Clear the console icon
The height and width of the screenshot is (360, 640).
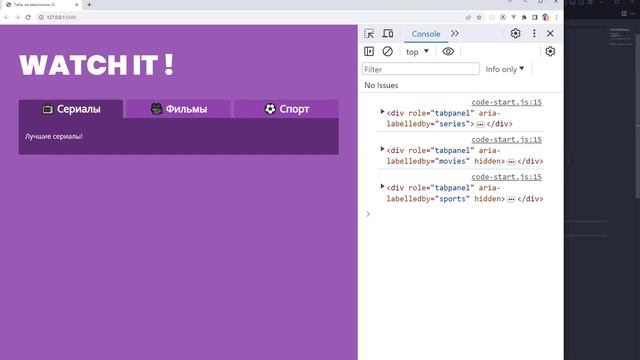pyautogui.click(x=387, y=51)
